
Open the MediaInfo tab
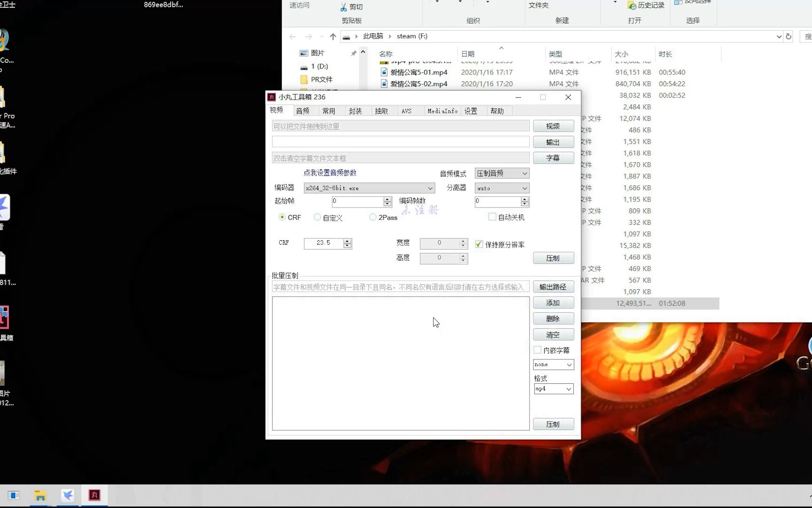pos(442,111)
